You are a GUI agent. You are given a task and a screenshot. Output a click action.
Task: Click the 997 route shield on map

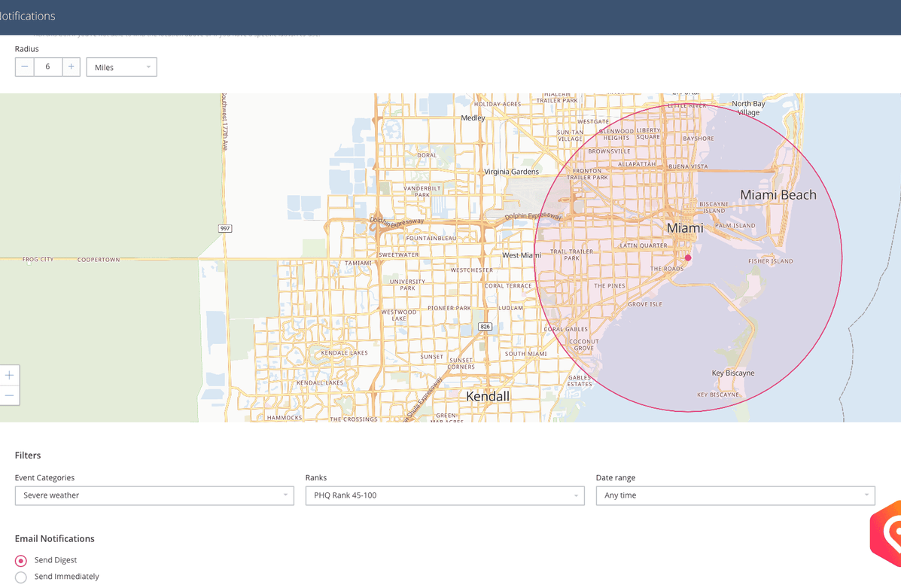[225, 228]
